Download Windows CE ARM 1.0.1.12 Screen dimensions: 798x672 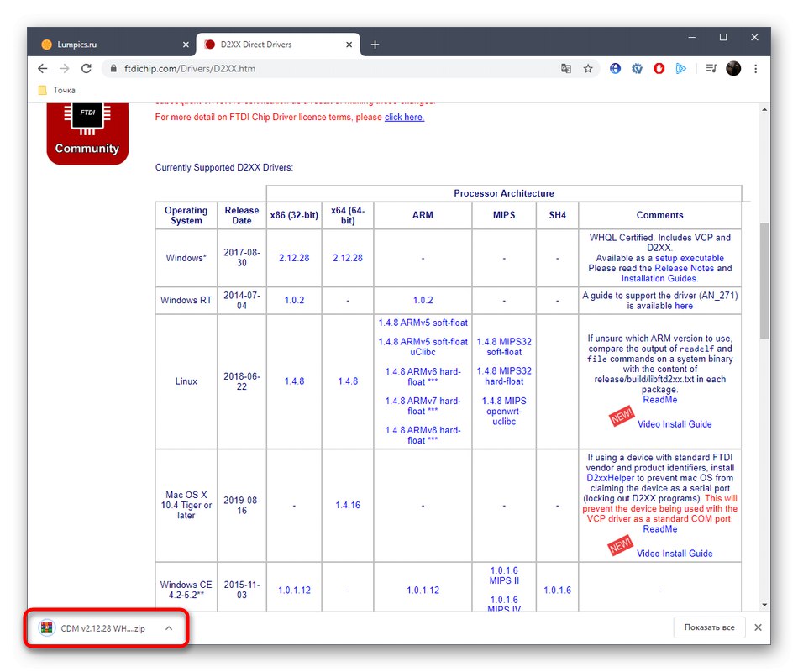[423, 590]
